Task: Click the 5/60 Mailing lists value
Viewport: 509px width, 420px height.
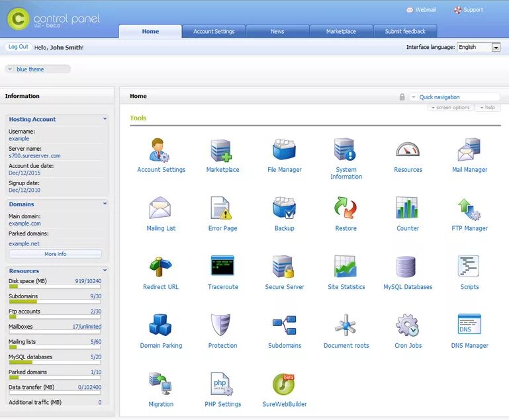Action: [x=96, y=342]
